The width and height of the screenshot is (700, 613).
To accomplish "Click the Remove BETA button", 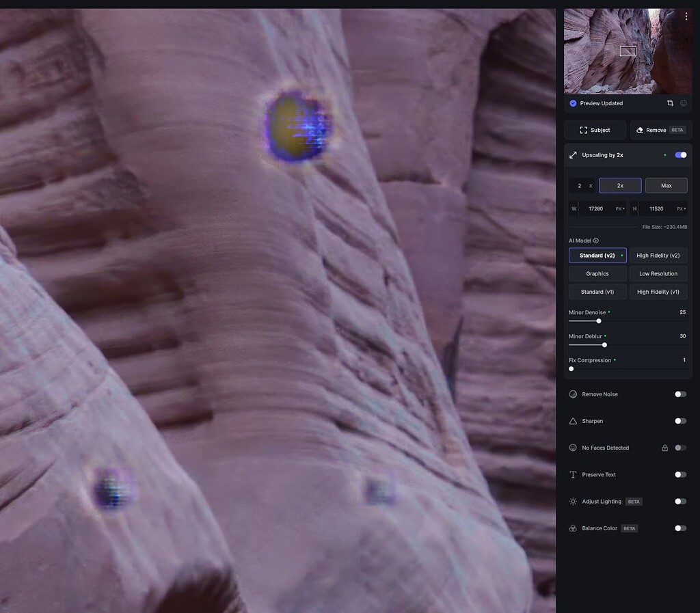I will click(x=661, y=130).
